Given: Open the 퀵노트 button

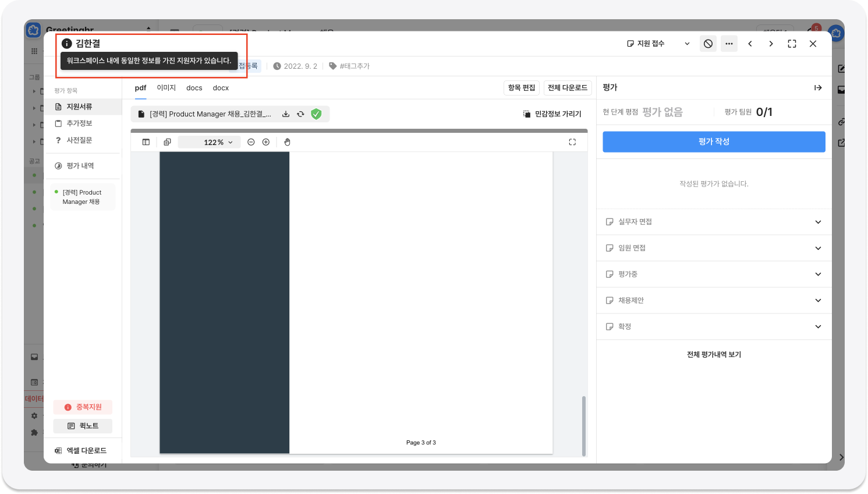Looking at the screenshot, I should [x=83, y=426].
